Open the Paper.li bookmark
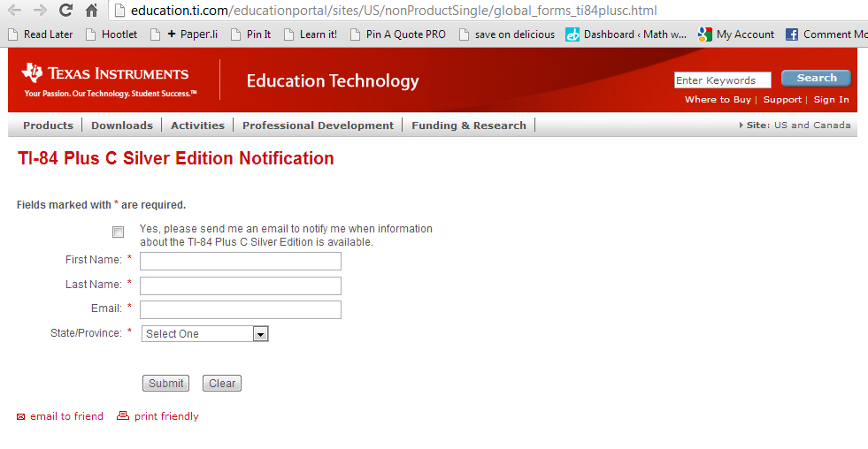The height and width of the screenshot is (449, 868). click(x=184, y=34)
